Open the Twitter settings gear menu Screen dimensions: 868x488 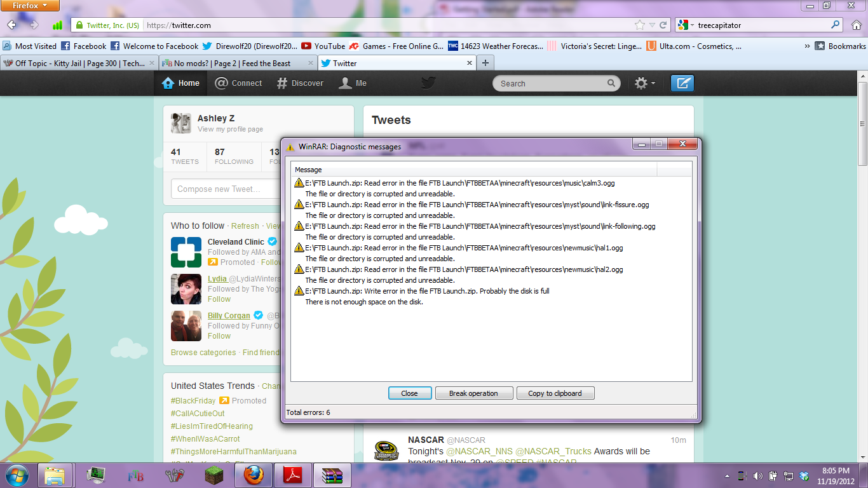point(644,83)
